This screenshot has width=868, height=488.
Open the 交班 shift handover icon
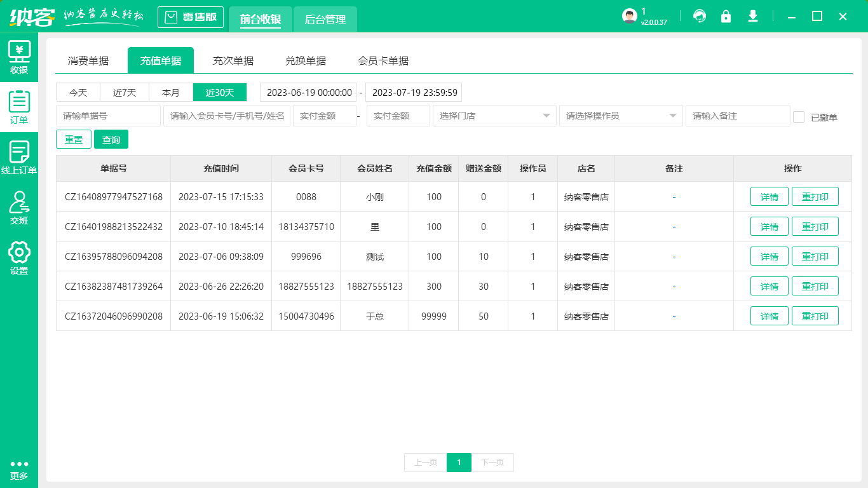(x=19, y=208)
